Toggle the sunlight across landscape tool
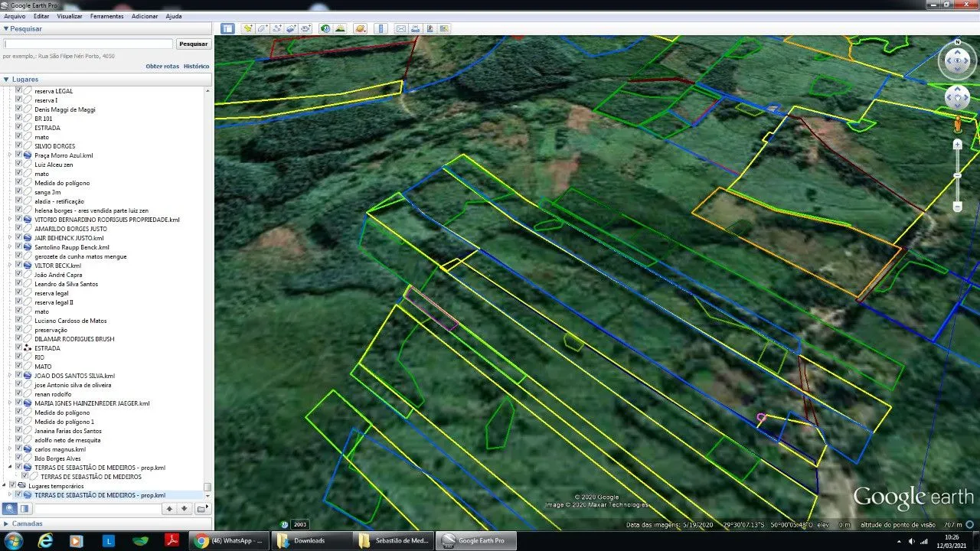 (340, 28)
